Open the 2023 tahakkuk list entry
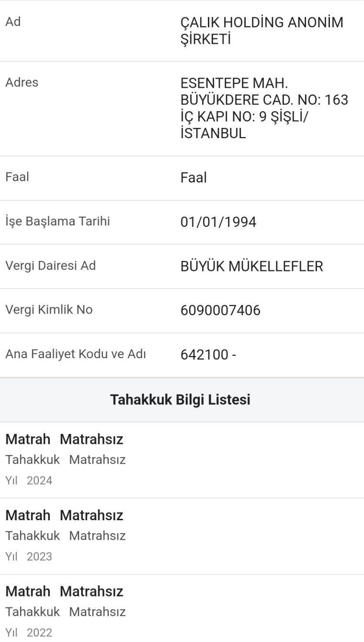The height and width of the screenshot is (642, 364). coord(182,536)
